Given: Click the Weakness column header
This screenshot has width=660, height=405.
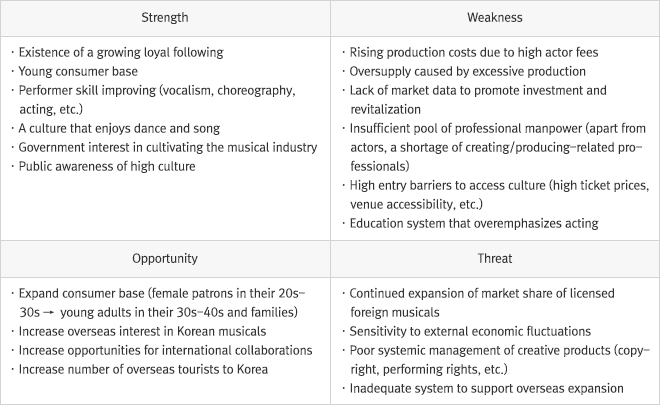Looking at the screenshot, I should pyautogui.click(x=494, y=18).
